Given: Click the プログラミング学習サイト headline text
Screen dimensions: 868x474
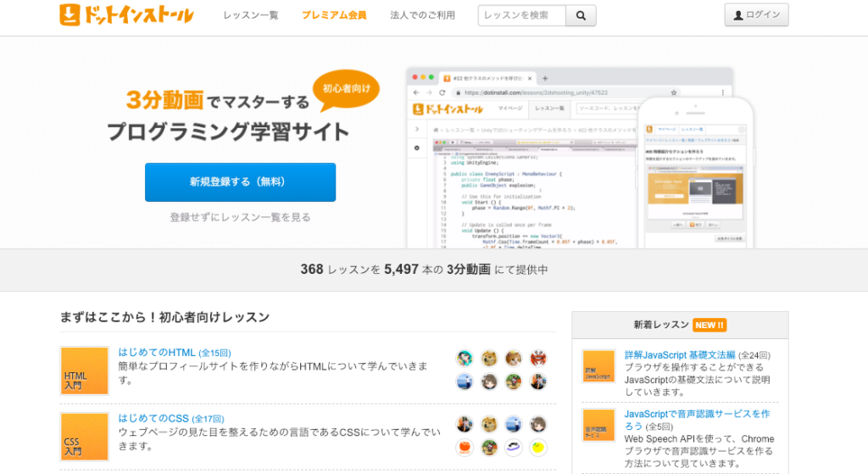Looking at the screenshot, I should [227, 132].
